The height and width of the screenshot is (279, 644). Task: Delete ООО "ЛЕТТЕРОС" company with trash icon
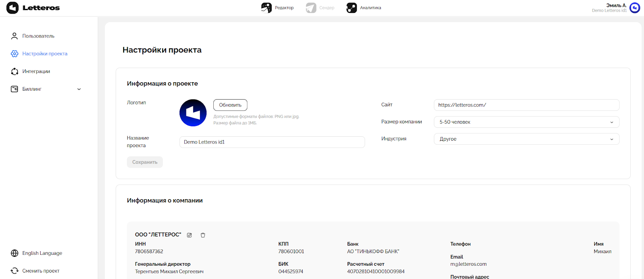coord(203,235)
